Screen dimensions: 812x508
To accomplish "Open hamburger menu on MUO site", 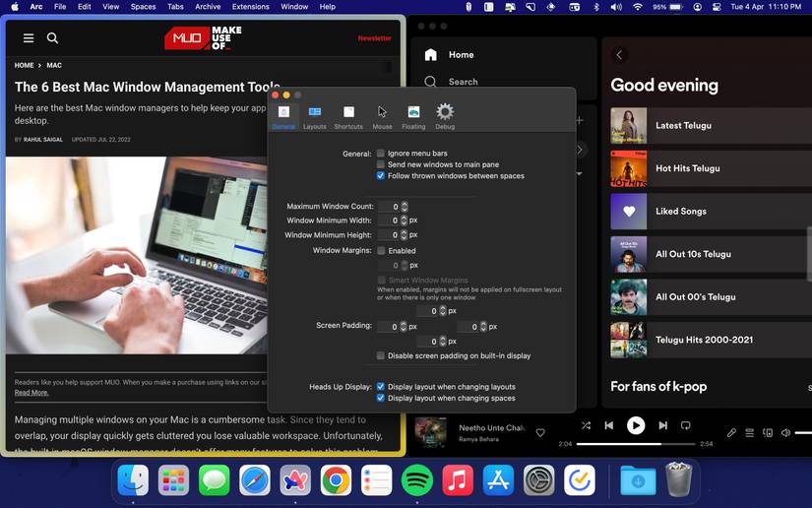I will (x=29, y=38).
